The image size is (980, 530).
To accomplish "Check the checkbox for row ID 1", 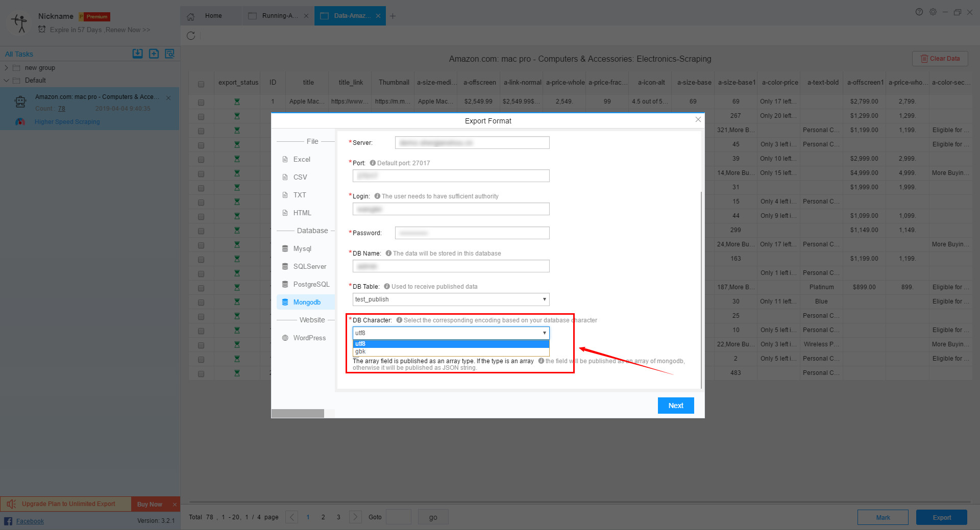I will click(201, 103).
